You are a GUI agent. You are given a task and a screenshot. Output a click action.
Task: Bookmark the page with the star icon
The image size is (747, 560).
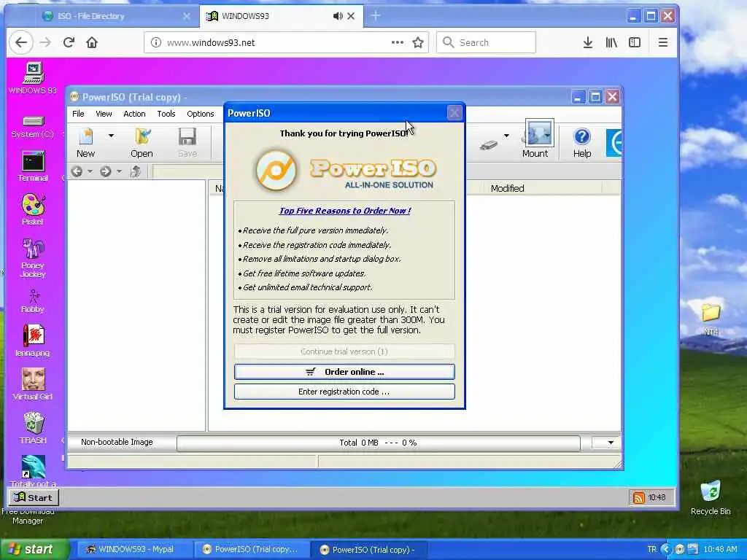coord(418,42)
